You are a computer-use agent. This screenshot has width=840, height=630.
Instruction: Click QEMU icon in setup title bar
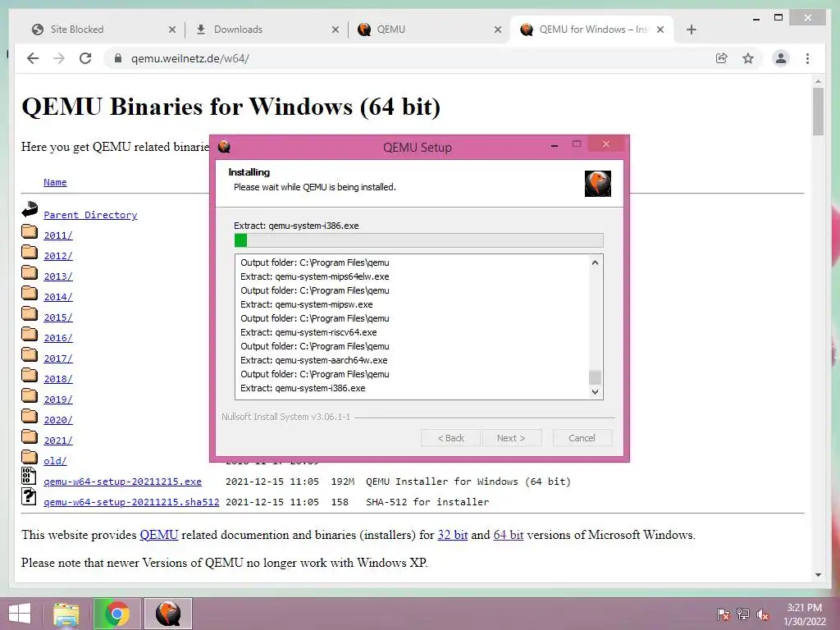[225, 147]
